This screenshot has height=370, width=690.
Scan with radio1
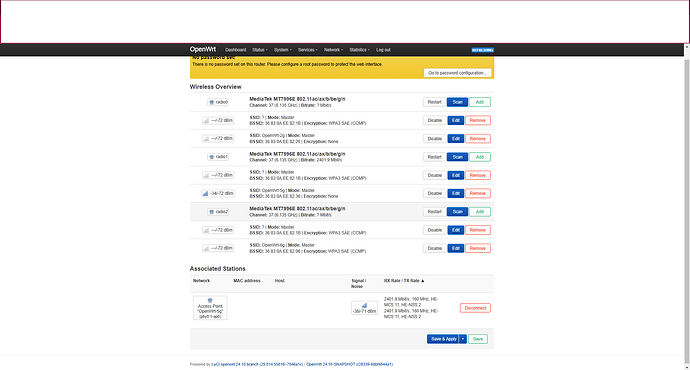457,157
